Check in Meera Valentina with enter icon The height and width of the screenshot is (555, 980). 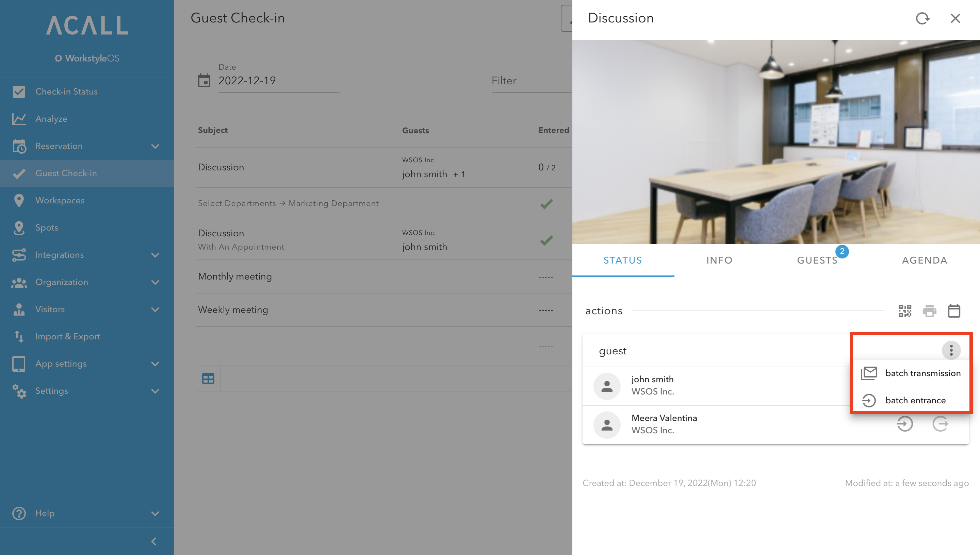[x=904, y=423]
